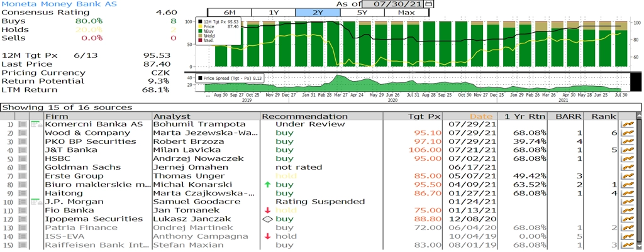Screen dimensions: 644x252
Task: Sort table by Analyst column header
Action: pyautogui.click(x=206, y=116)
